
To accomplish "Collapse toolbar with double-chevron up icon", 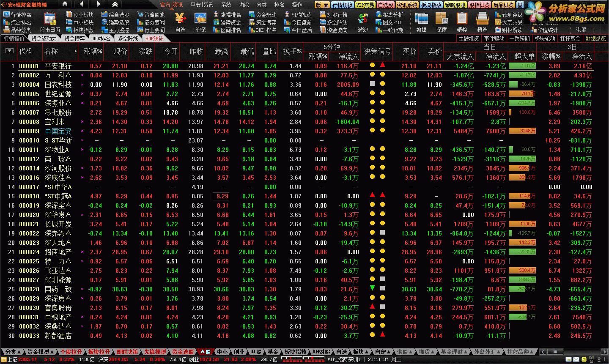I will click(x=115, y=4).
